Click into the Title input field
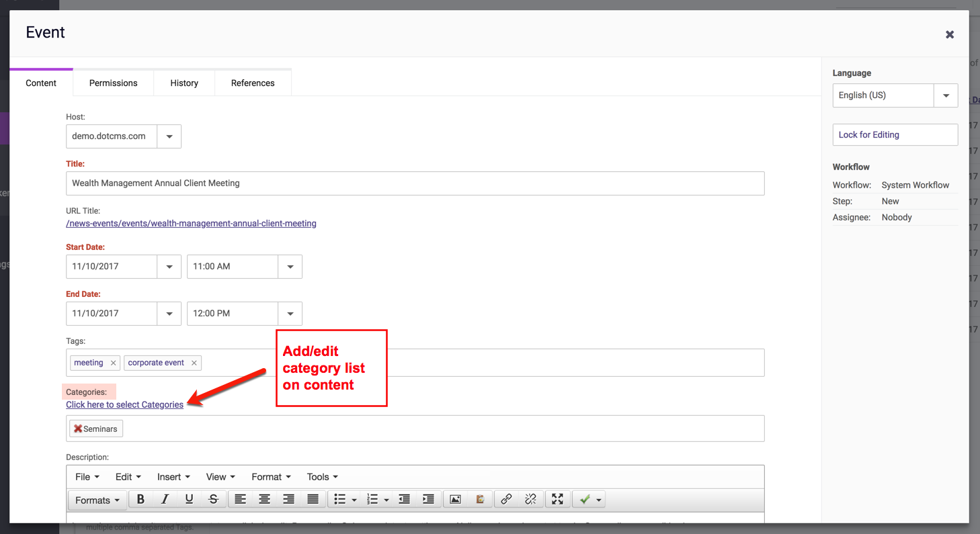This screenshot has width=980, height=534. click(415, 183)
